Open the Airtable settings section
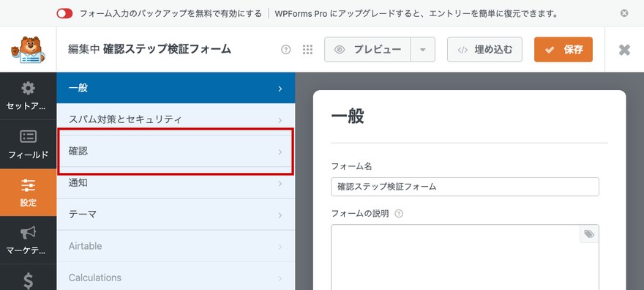 coord(176,246)
